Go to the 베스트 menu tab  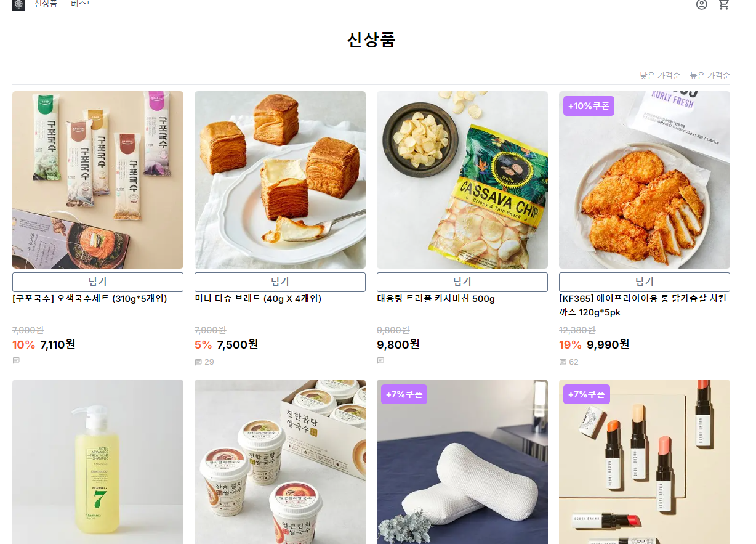[x=82, y=4]
